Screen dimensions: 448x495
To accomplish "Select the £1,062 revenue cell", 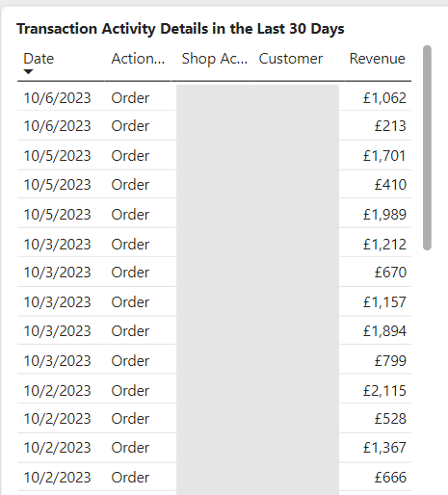I will click(384, 98).
